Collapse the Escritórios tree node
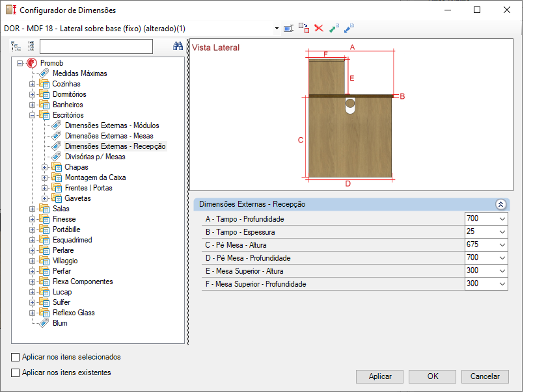This screenshot has height=392, width=533. [x=33, y=115]
